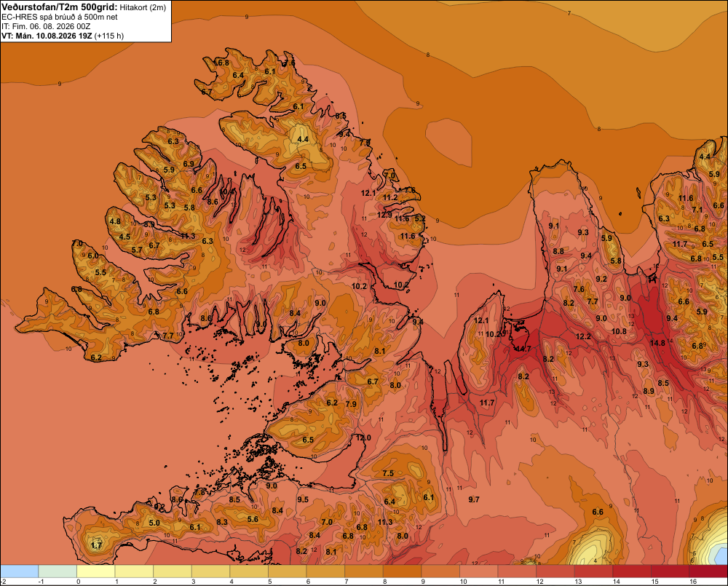Image resolution: width=728 pixels, height=586 pixels.
Task: Select the legend swatch between 3 and 4
Action: [211, 571]
